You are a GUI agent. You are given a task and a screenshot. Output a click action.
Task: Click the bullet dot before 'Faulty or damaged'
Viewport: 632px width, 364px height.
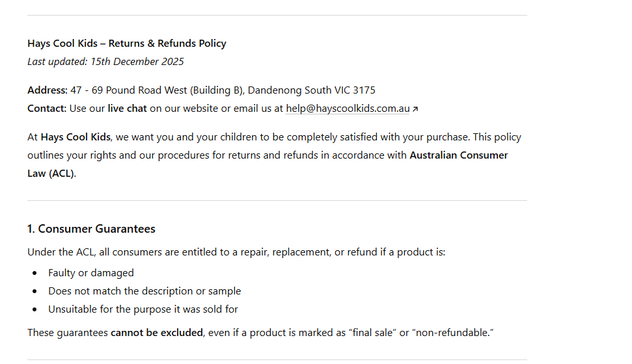pyautogui.click(x=34, y=273)
